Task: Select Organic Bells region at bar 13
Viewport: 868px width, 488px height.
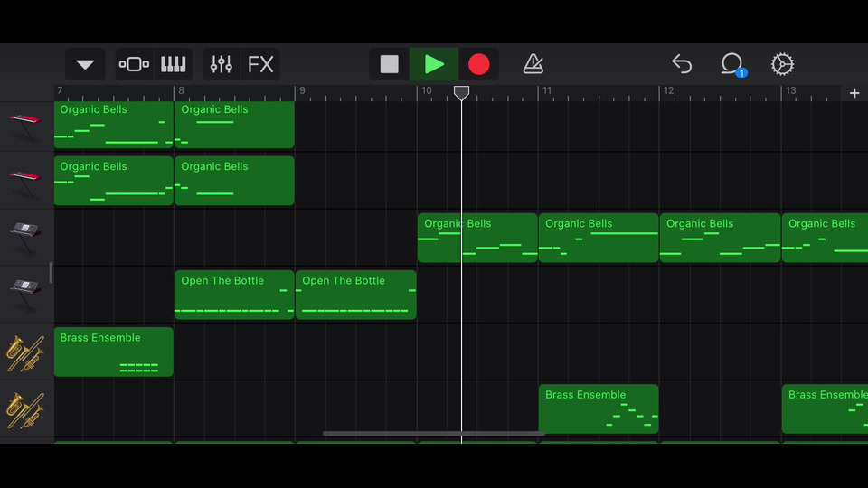Action: pyautogui.click(x=825, y=238)
